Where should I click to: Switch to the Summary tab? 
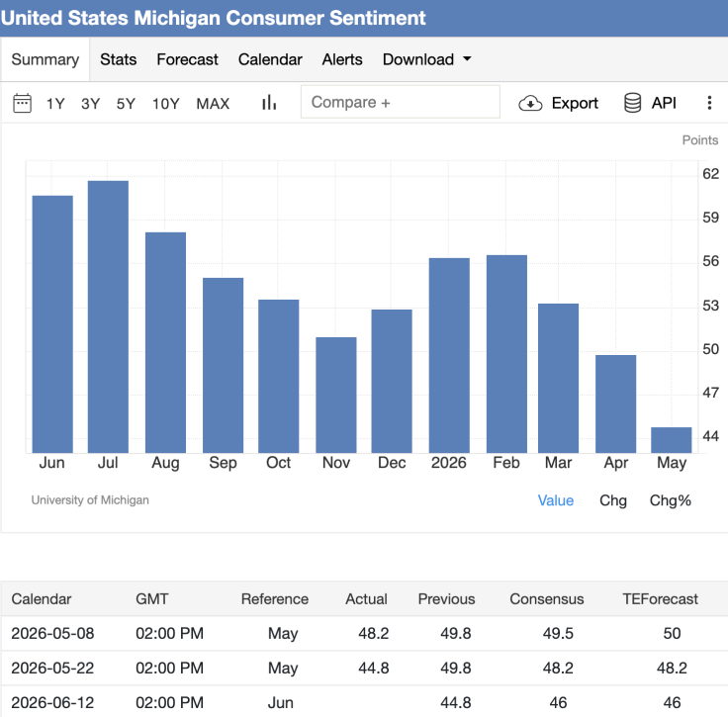point(45,59)
